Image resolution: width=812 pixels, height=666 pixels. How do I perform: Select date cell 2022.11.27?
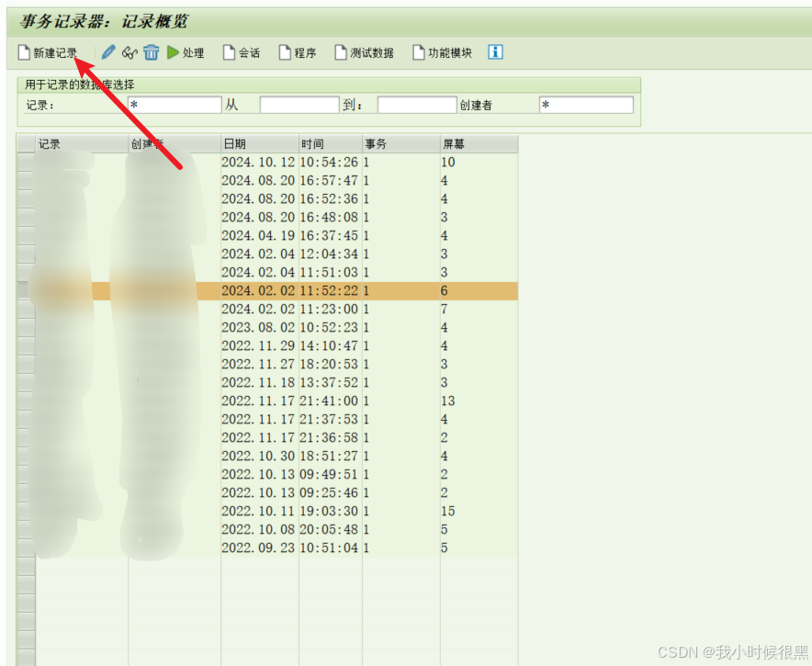[258, 364]
